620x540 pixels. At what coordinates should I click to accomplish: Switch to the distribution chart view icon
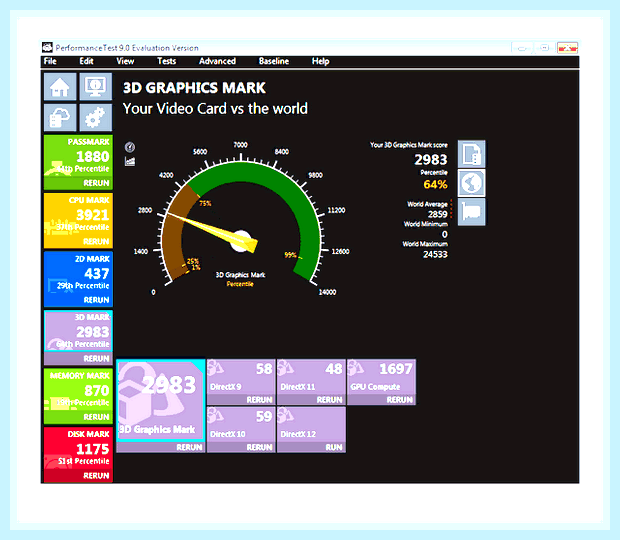(x=130, y=161)
